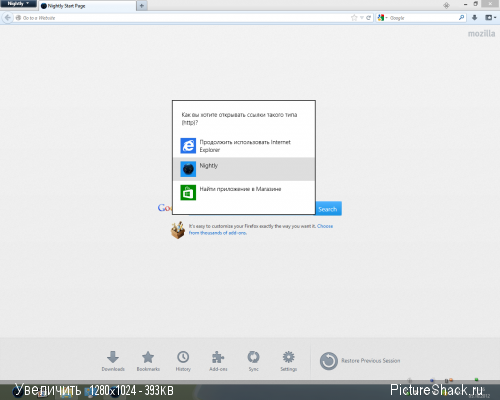
Task: Focus the Go to a Website address field
Action: coord(182,18)
